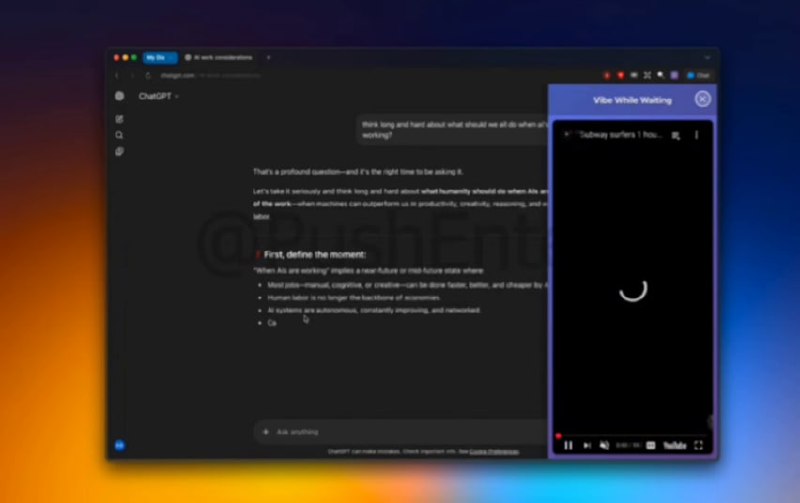The width and height of the screenshot is (800, 503).
Task: Toggle captions on the video player
Action: click(x=651, y=445)
